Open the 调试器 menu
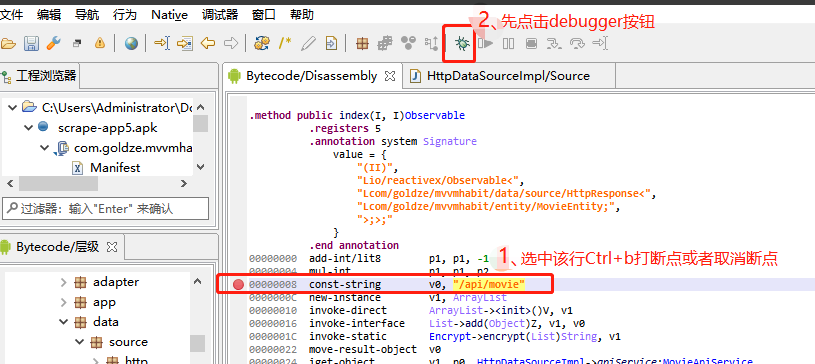 220,15
